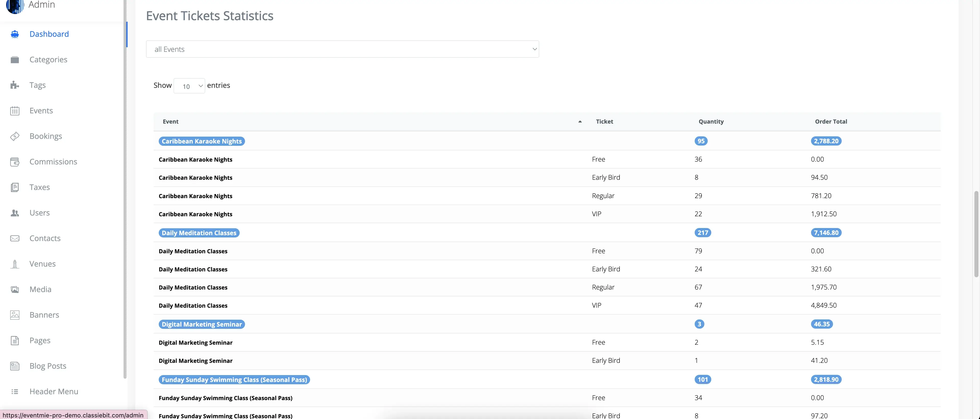Click the Daily Meditation Classes event badge
The image size is (980, 419).
click(x=199, y=233)
